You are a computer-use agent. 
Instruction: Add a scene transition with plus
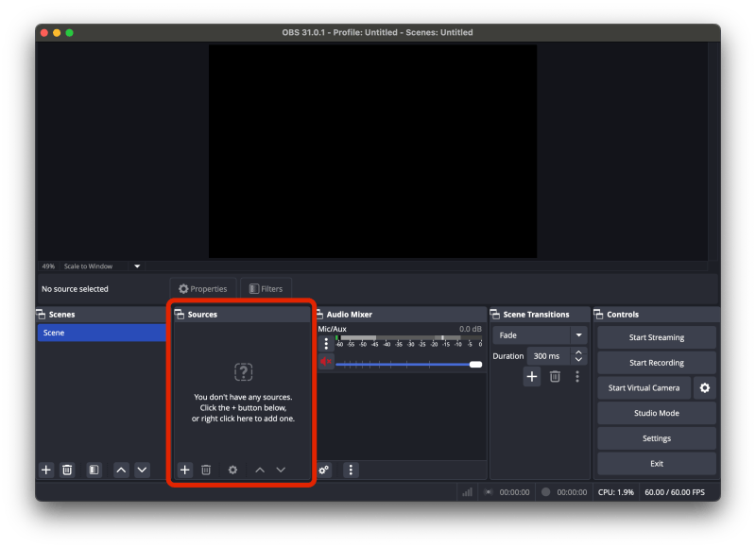click(532, 376)
